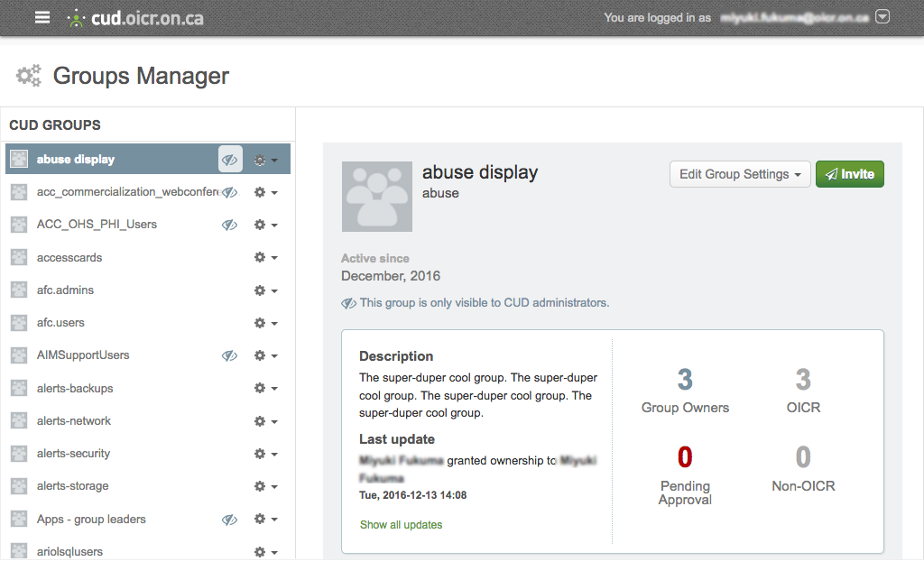Open gear settings for afc.admins group
924x580 pixels.
point(264,290)
